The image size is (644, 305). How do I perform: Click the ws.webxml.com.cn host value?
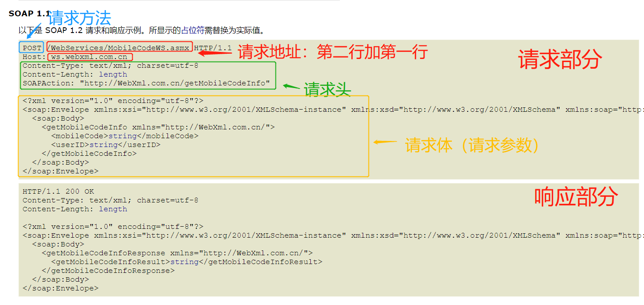point(89,57)
